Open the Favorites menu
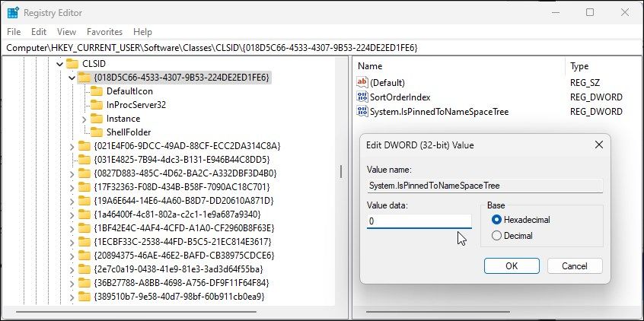The image size is (644, 321). (x=105, y=32)
